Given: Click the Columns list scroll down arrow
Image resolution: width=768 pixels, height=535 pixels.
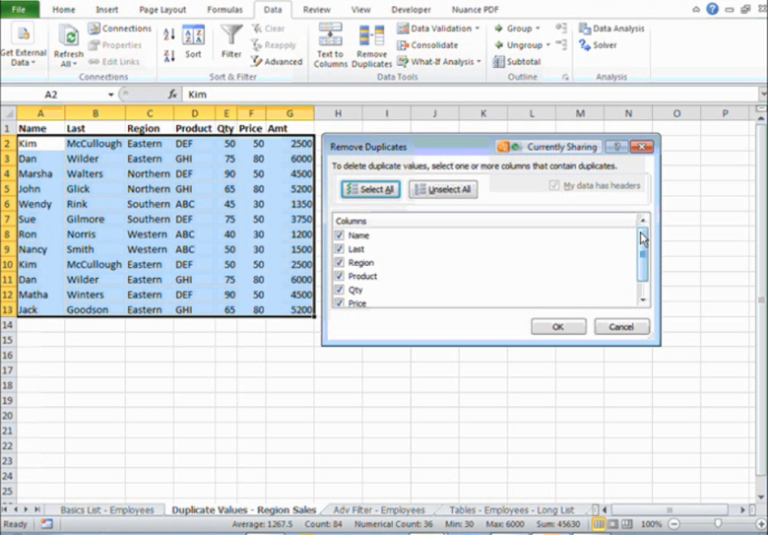Looking at the screenshot, I should [643, 300].
